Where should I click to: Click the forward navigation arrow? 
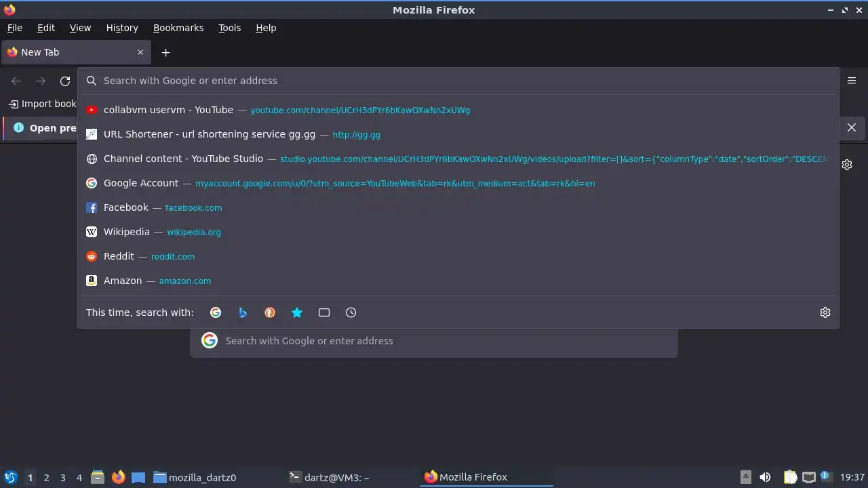pyautogui.click(x=41, y=81)
